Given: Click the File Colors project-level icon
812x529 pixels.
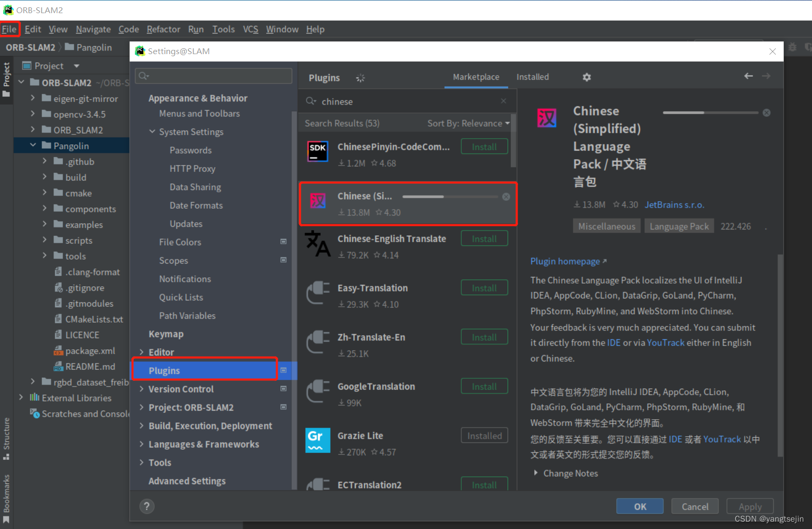Looking at the screenshot, I should pyautogui.click(x=283, y=242).
